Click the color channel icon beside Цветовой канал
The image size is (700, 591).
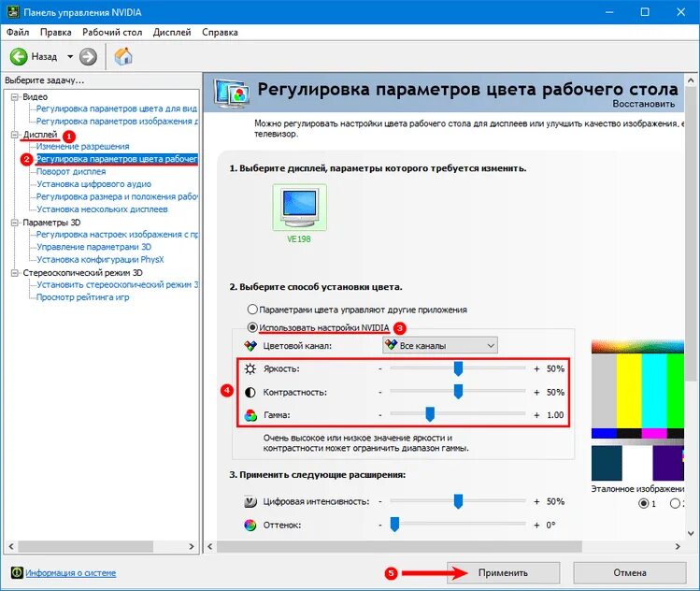coord(250,346)
